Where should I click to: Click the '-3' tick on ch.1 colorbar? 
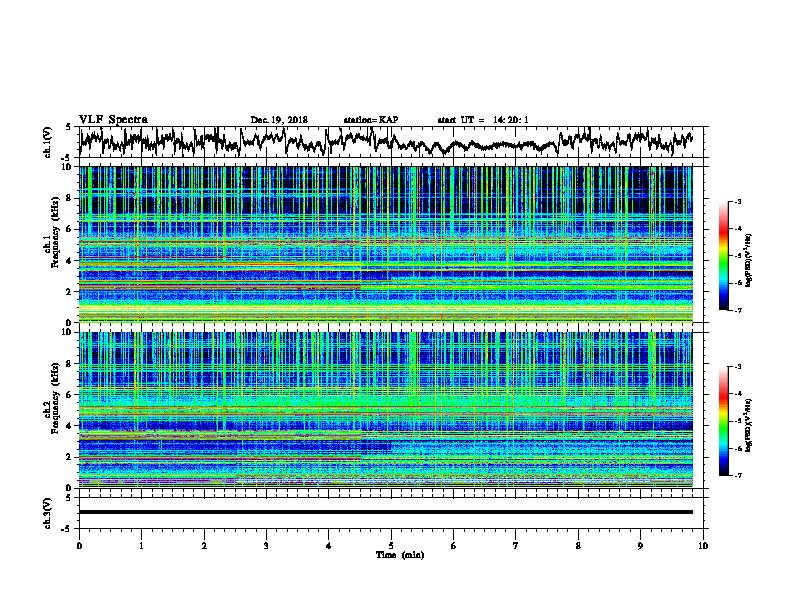point(737,201)
